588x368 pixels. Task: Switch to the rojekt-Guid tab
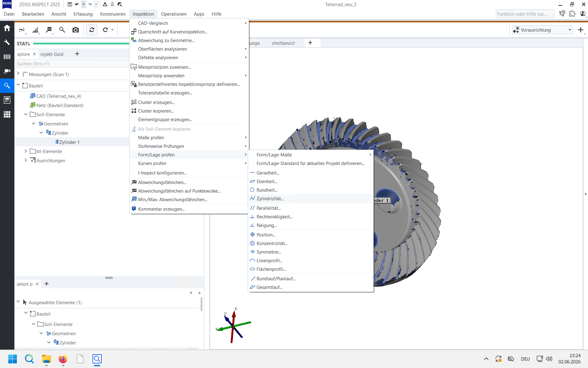[52, 54]
